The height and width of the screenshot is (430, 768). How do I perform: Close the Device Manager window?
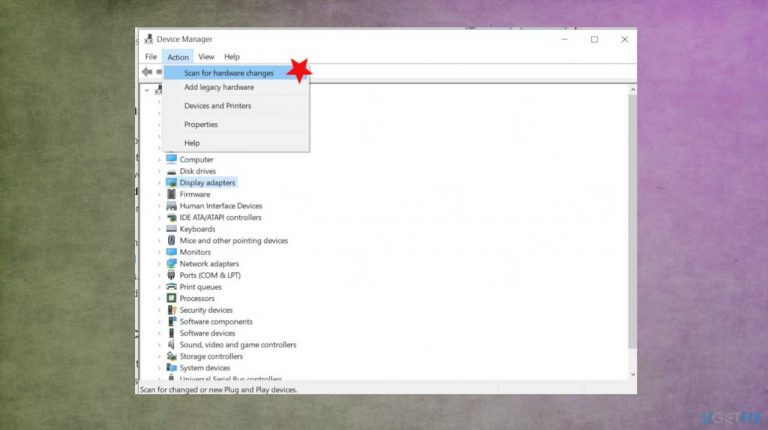tap(624, 39)
